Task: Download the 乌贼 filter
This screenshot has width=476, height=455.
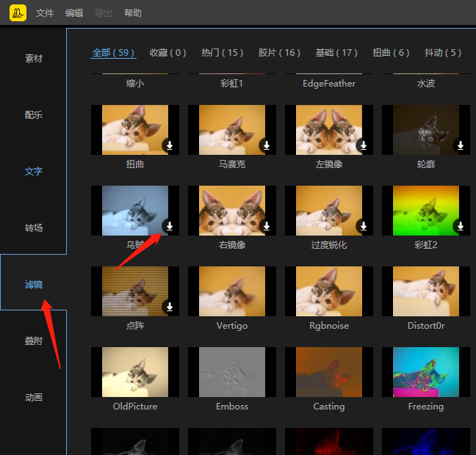Action: click(170, 226)
